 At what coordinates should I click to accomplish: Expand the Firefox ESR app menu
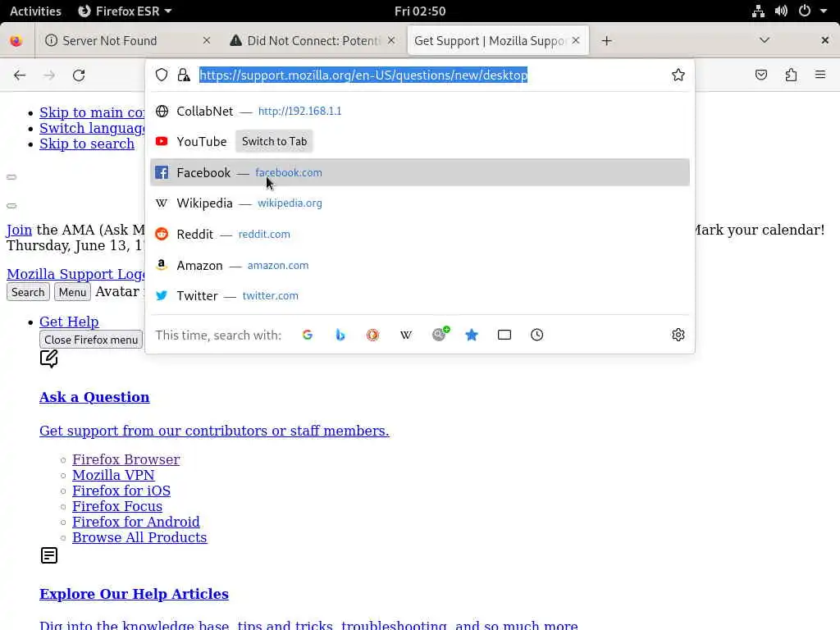coord(125,11)
